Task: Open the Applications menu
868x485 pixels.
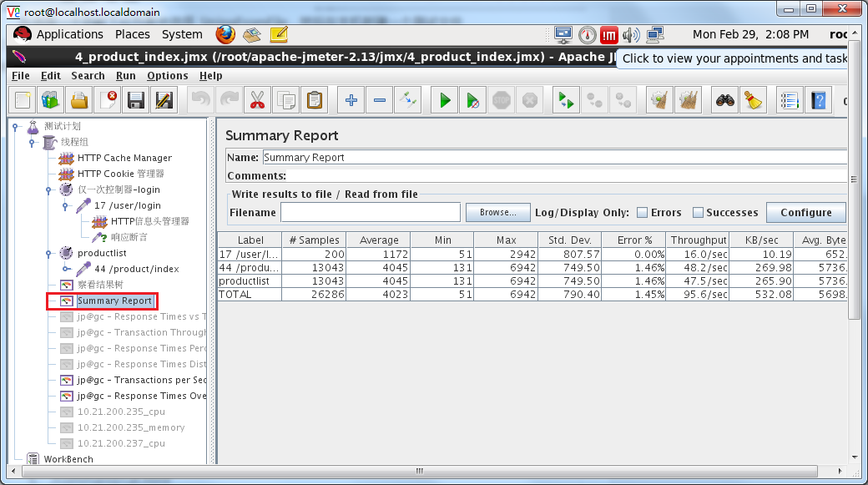Action: pyautogui.click(x=70, y=34)
